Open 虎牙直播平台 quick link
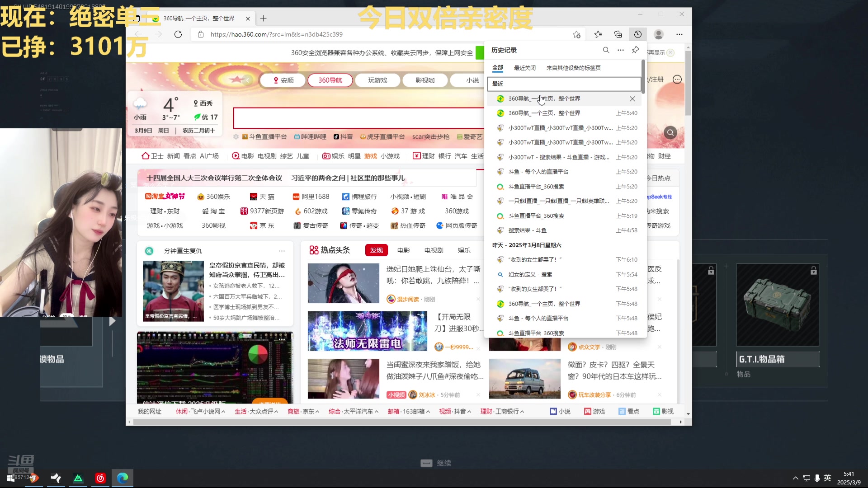The image size is (868, 488). [x=382, y=137]
